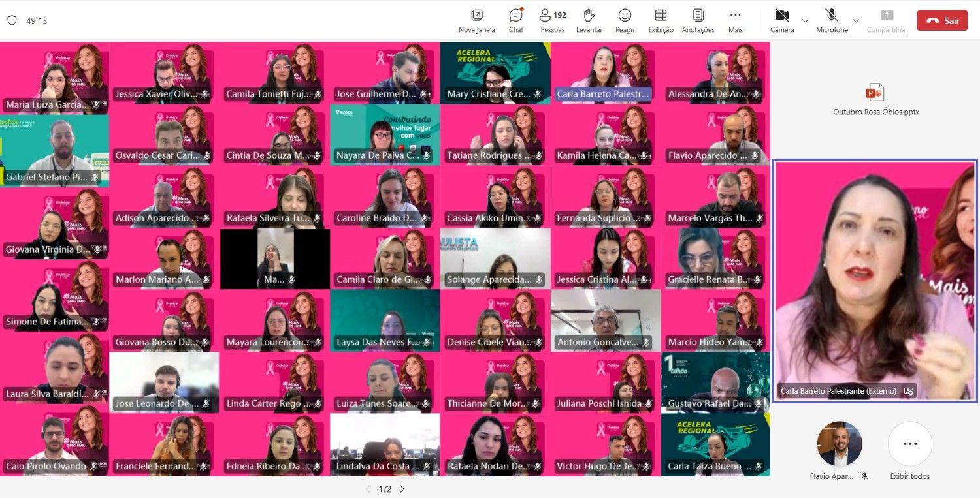This screenshot has height=498, width=980.
Task: Open the Mais options menu
Action: coord(735,16)
